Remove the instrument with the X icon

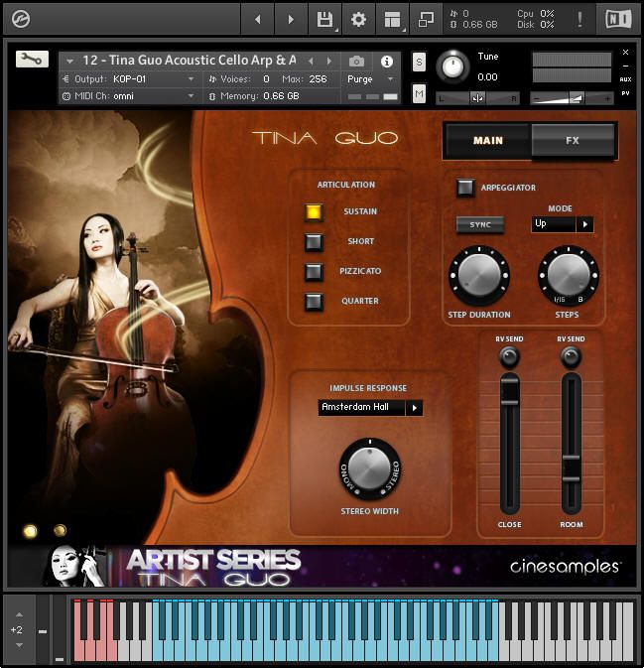pyautogui.click(x=625, y=52)
